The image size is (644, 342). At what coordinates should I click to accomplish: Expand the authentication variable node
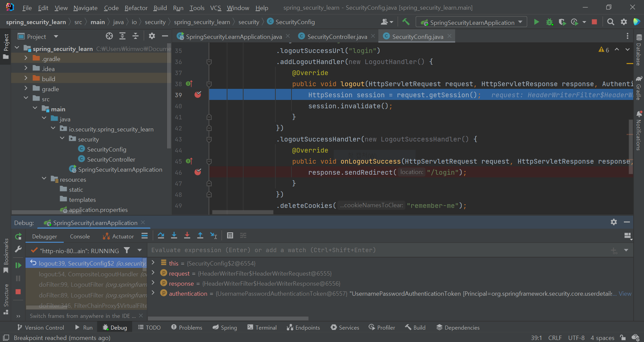153,293
